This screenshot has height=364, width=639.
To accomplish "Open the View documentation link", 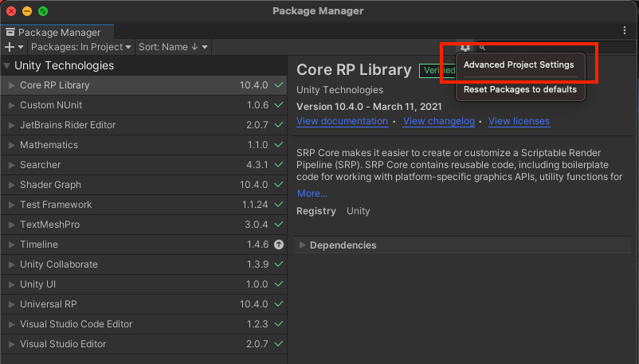I will pos(342,121).
